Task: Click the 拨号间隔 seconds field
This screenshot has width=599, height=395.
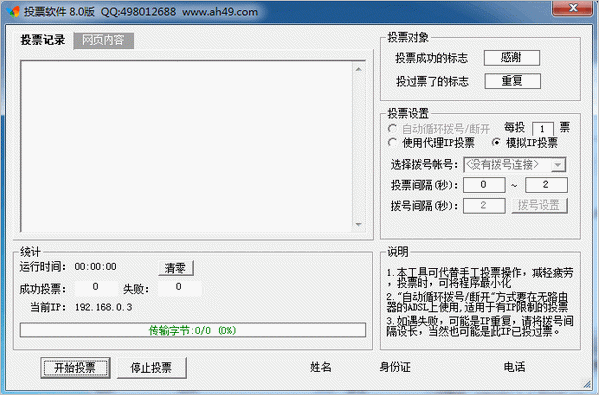Action: 484,206
